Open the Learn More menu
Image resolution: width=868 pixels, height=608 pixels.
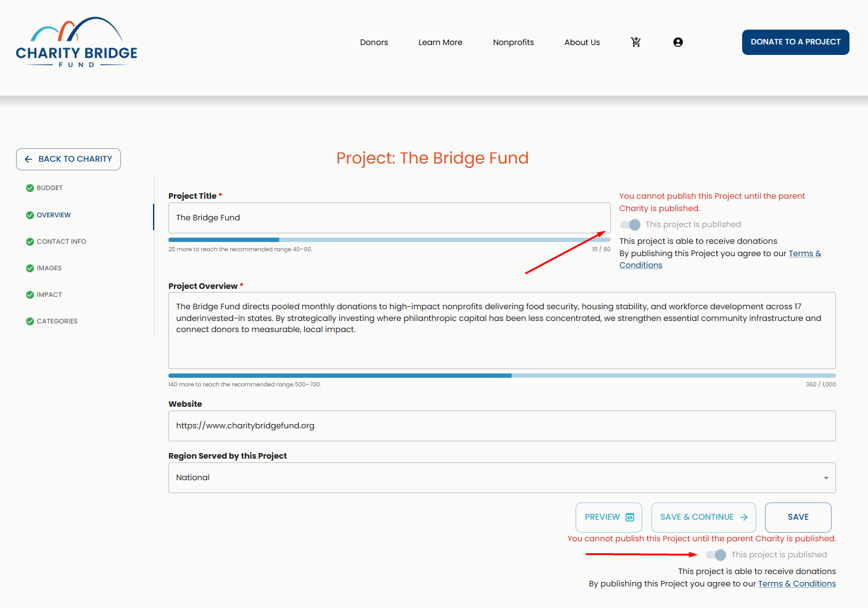coord(440,43)
